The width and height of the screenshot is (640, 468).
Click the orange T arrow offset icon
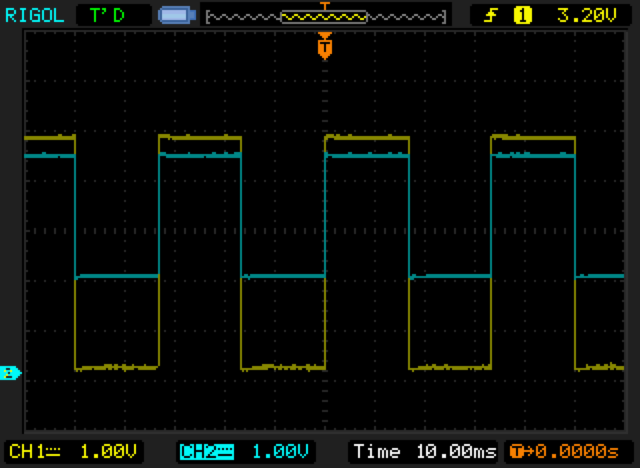click(x=522, y=452)
